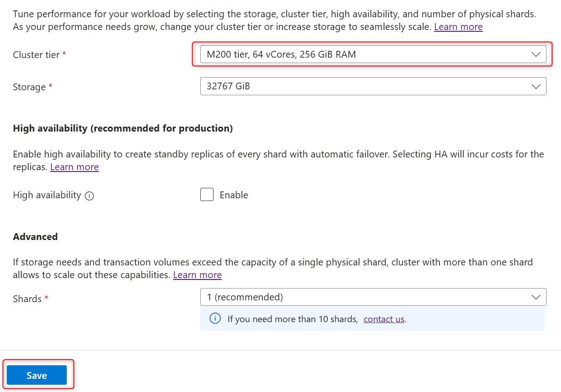Click the 'High availability' field label text
The height and width of the screenshot is (392, 561).
coord(47,195)
